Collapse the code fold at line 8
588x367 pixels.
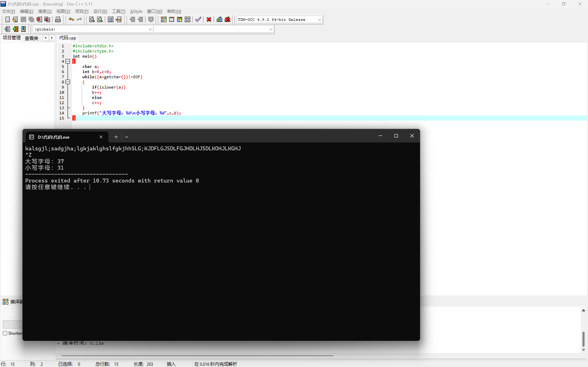point(68,82)
